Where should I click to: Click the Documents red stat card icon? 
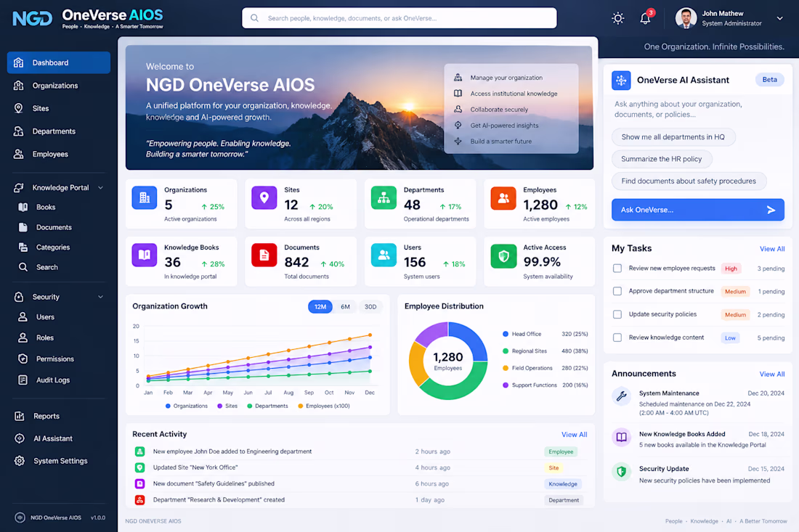pos(264,255)
